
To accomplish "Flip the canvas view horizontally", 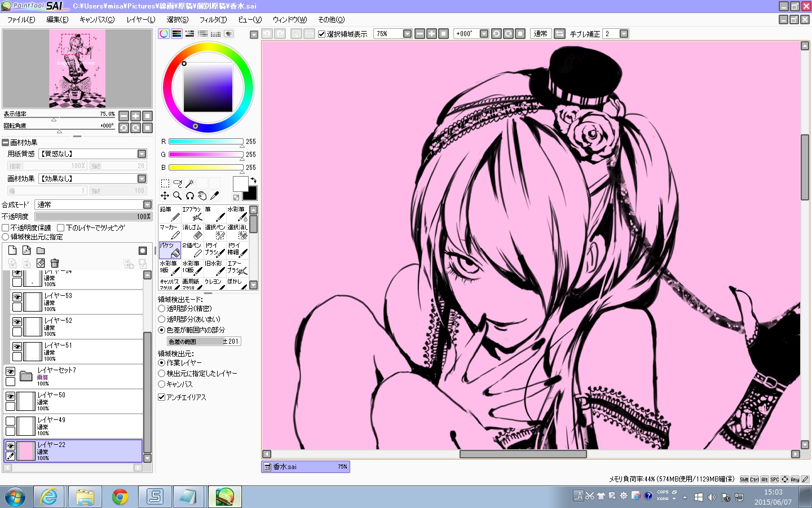I will 560,34.
